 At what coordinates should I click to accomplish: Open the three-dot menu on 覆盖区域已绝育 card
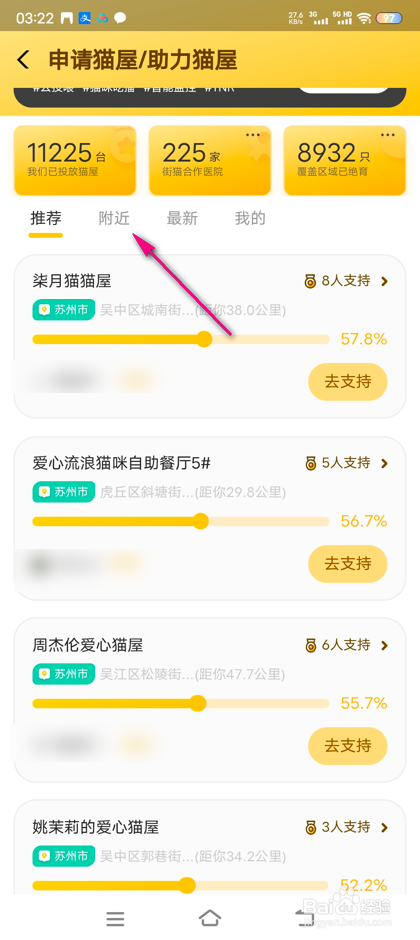388,134
